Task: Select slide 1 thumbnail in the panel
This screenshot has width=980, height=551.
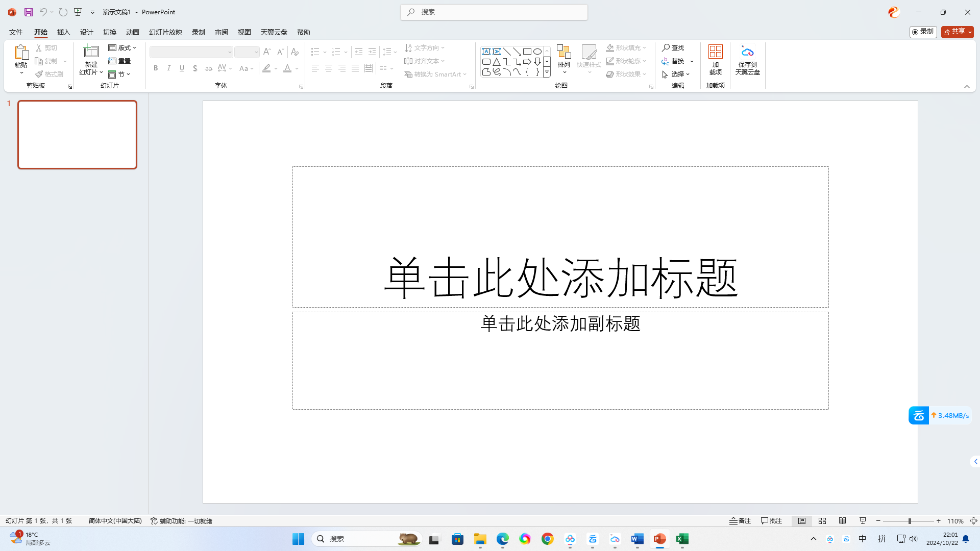Action: point(77,134)
